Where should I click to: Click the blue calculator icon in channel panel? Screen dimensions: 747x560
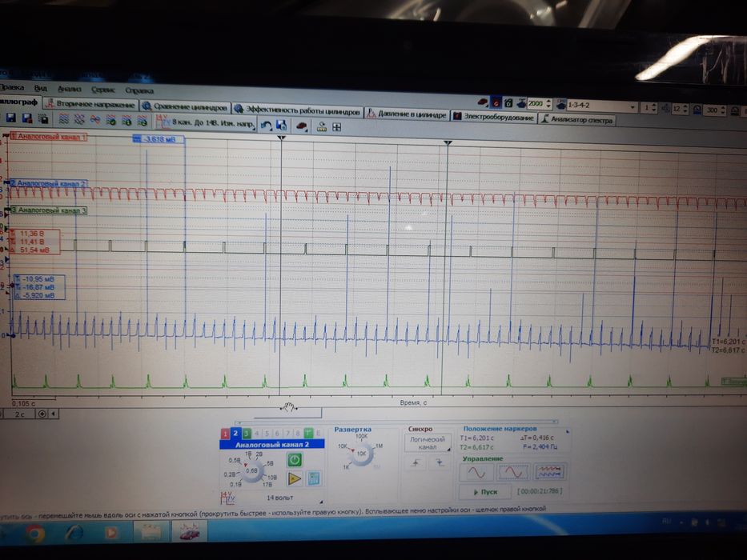coord(314,478)
